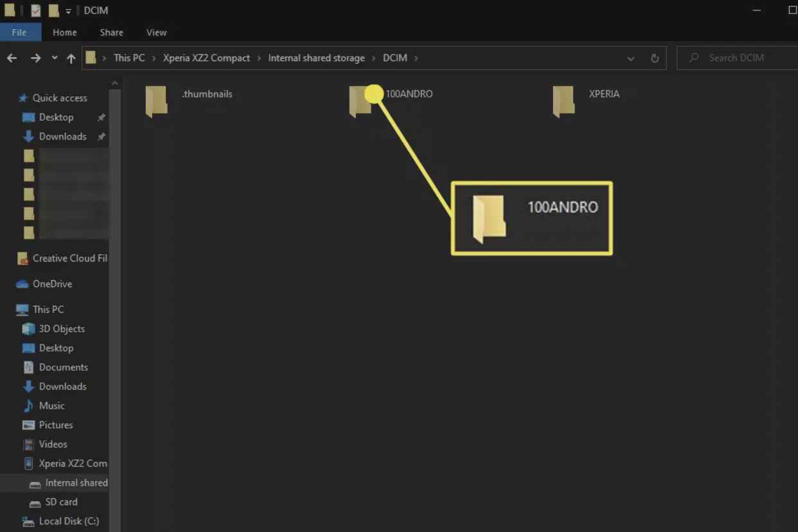Click the 3D Objects cube icon
Screen dimensions: 798x532
click(28, 329)
